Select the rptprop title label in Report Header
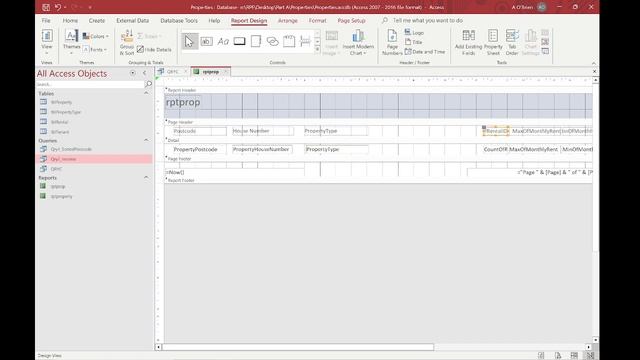Viewport: 640px width, 360px height. point(183,102)
